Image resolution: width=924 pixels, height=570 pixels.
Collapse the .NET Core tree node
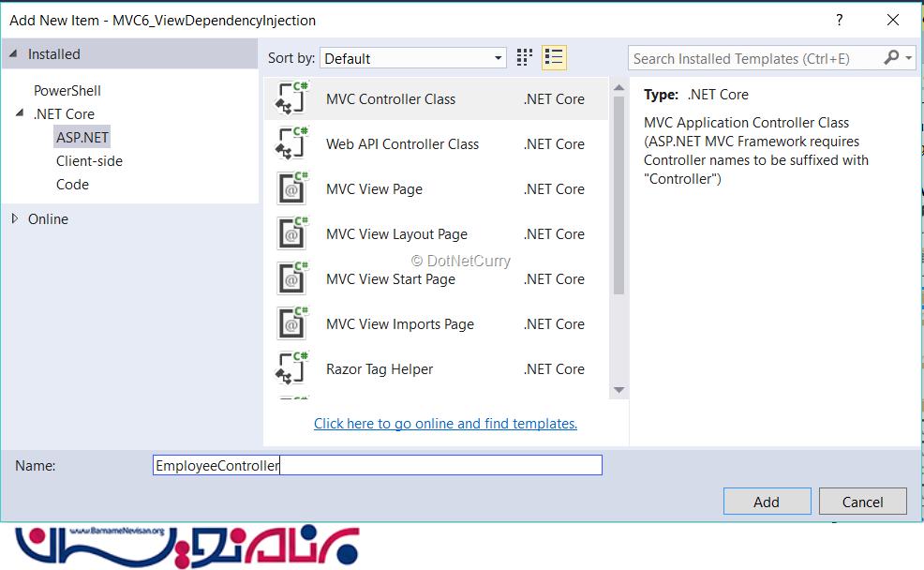(20, 113)
